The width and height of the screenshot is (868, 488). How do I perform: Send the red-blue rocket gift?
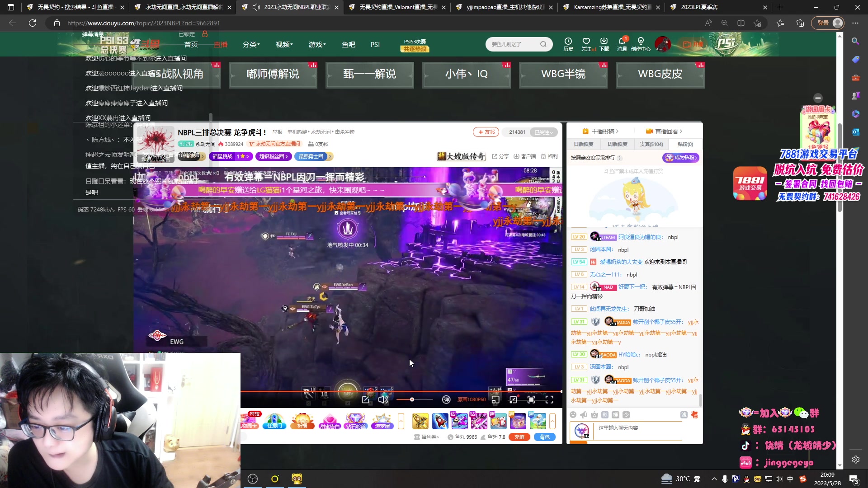tap(440, 421)
